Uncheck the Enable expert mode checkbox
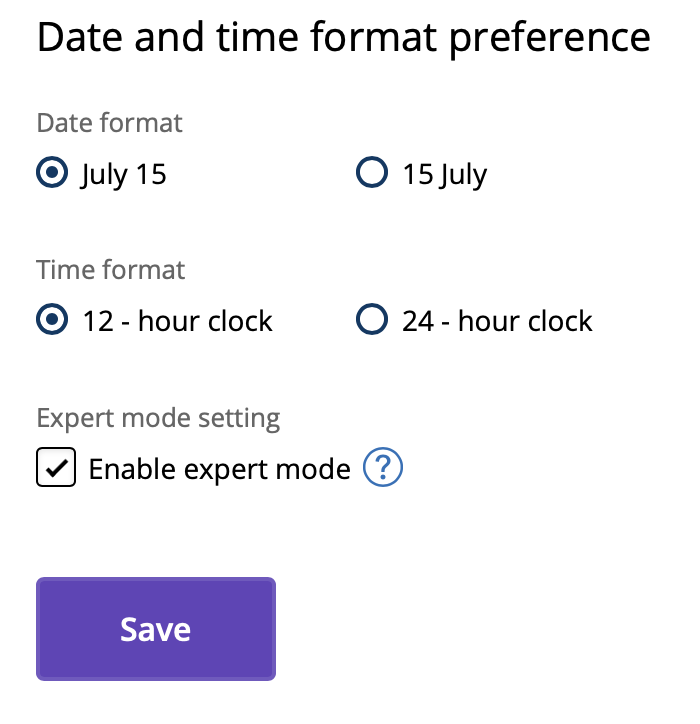This screenshot has width=700, height=724. 56,467
